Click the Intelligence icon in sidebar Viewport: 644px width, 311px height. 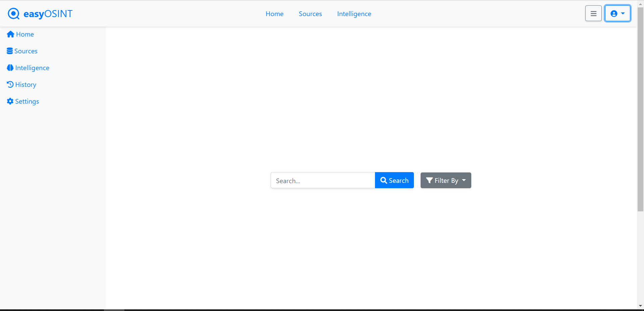tap(9, 67)
